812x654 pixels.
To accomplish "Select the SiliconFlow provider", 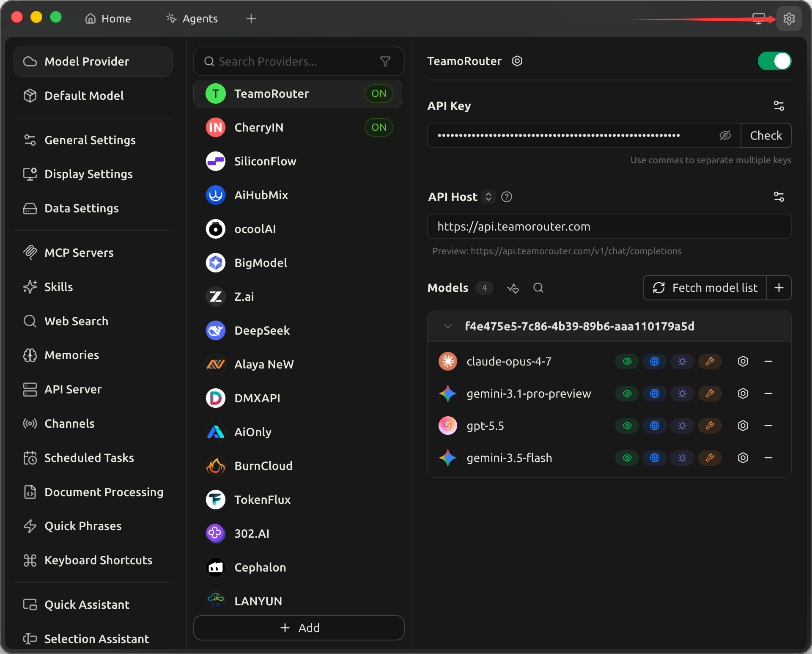I will coord(298,161).
